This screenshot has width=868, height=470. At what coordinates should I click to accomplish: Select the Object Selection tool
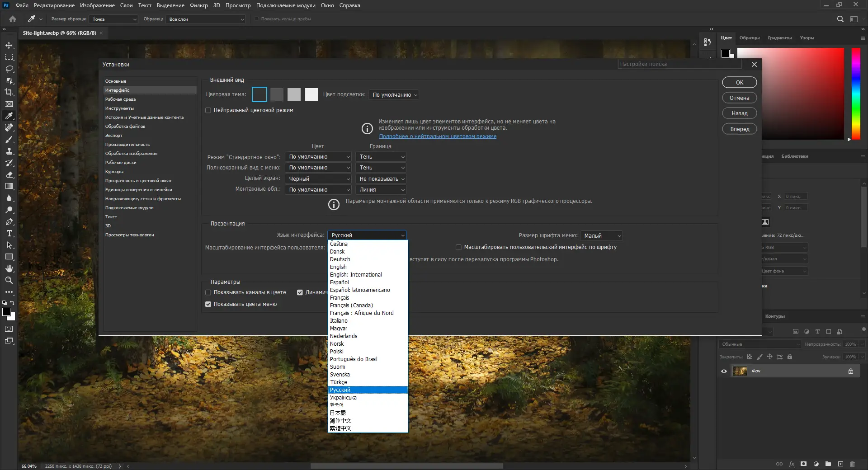[x=9, y=80]
